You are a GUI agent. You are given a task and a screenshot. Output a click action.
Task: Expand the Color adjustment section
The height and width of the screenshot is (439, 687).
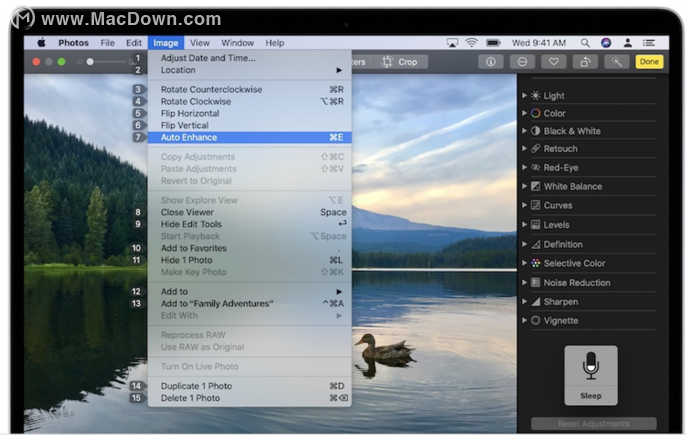(524, 113)
